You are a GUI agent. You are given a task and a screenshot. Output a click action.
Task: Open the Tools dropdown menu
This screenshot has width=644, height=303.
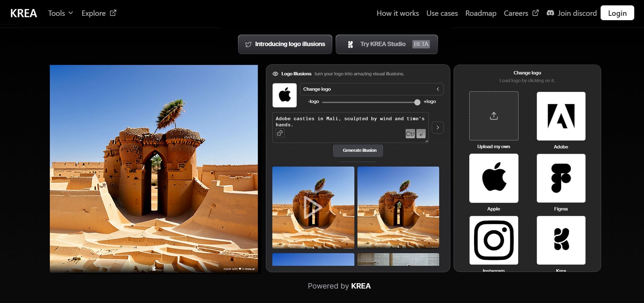(x=60, y=13)
